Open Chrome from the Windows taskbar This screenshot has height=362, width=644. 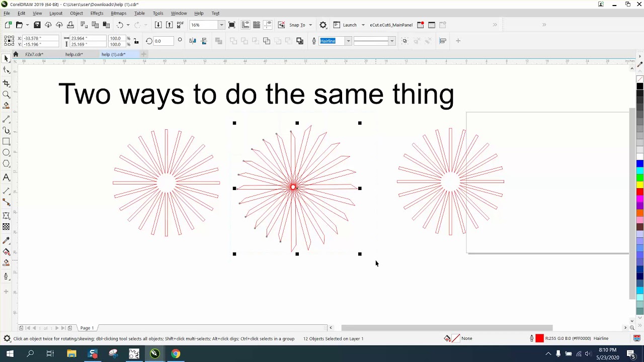pyautogui.click(x=175, y=354)
